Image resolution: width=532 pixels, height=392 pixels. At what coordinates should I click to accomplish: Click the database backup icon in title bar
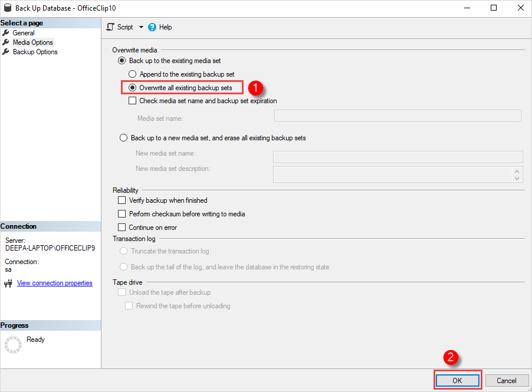point(7,8)
